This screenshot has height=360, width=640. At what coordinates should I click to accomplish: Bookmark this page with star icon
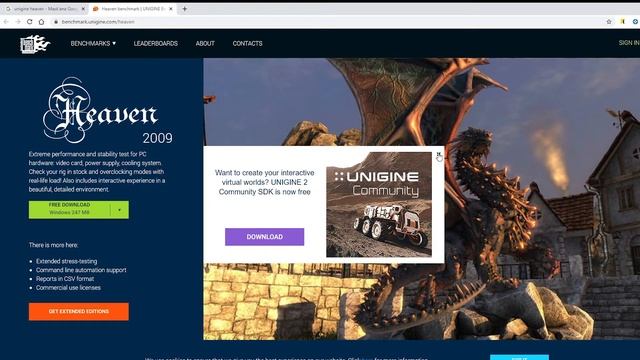pos(609,22)
